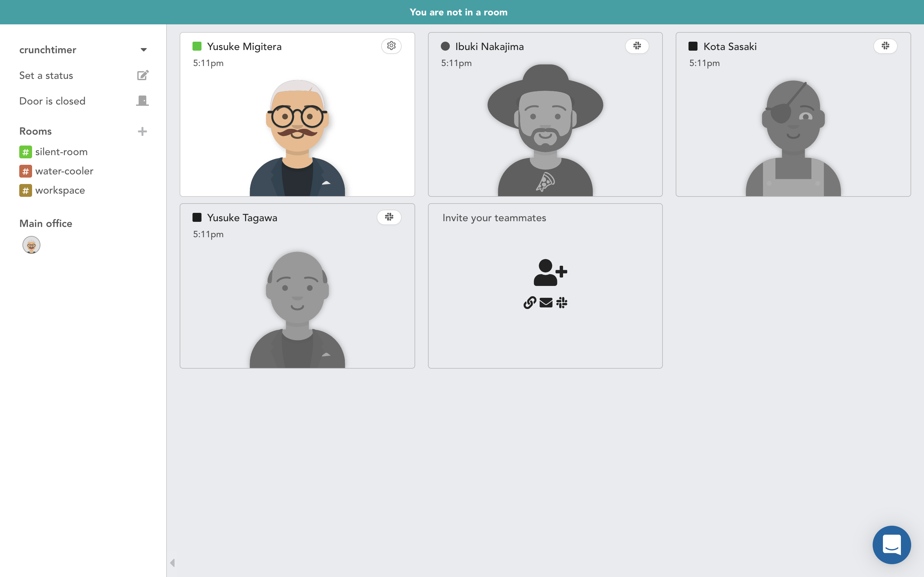
Task: Expand the crunchtimer team dropdown
Action: coord(143,50)
